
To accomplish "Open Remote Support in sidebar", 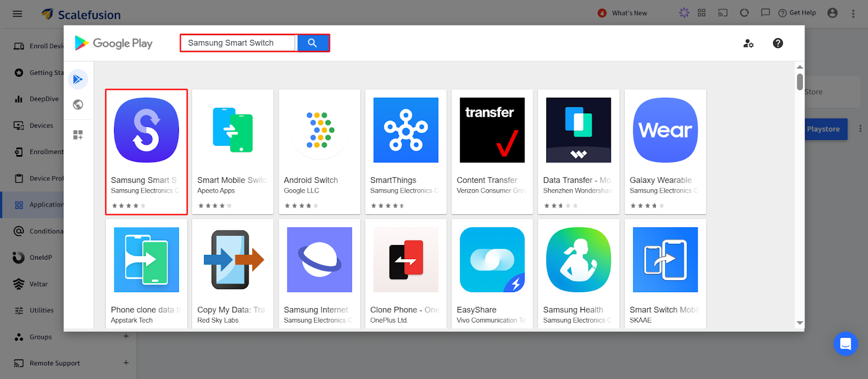I will click(47, 363).
